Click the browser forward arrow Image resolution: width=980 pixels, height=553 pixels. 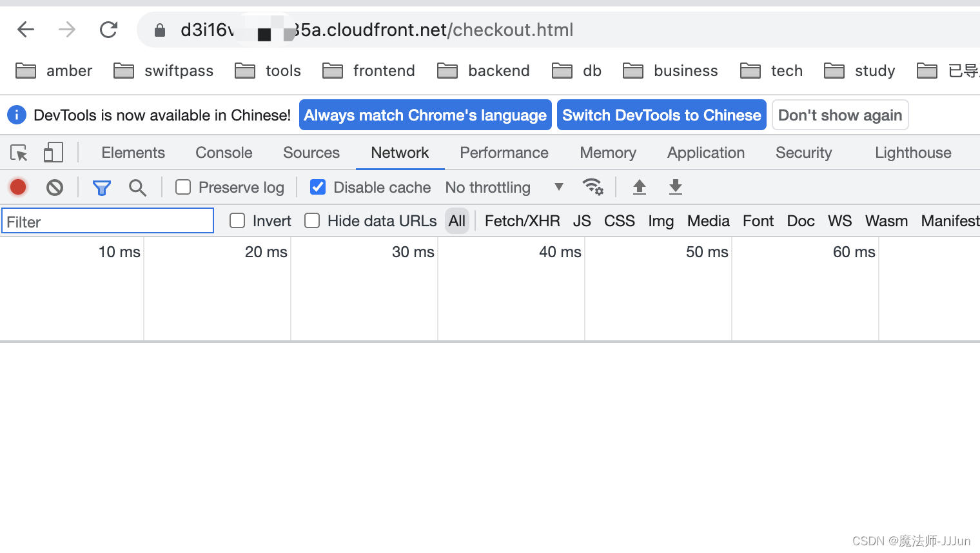pyautogui.click(x=67, y=30)
